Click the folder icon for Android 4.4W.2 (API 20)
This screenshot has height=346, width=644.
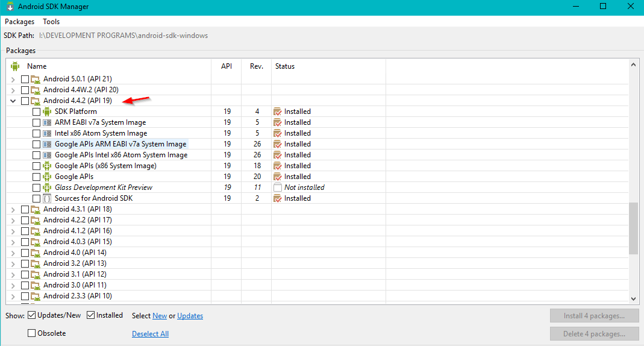point(36,90)
